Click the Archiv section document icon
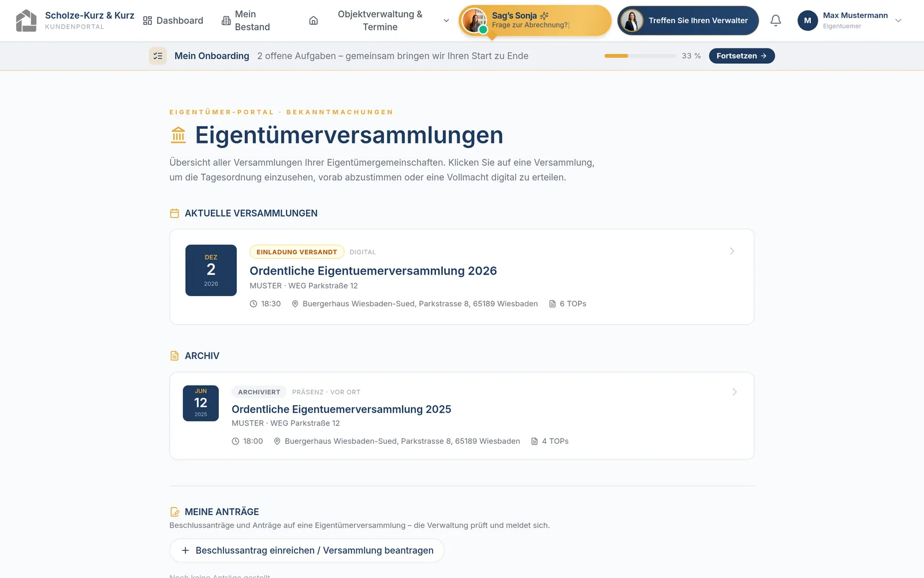Viewport: 924px width, 578px height. coord(174,356)
